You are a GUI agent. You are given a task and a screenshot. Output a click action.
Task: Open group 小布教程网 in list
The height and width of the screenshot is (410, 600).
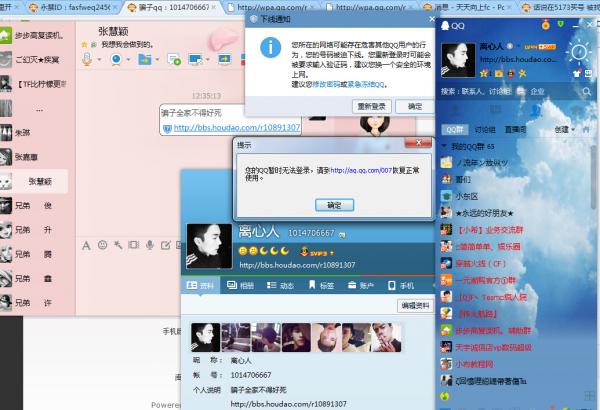(515, 364)
